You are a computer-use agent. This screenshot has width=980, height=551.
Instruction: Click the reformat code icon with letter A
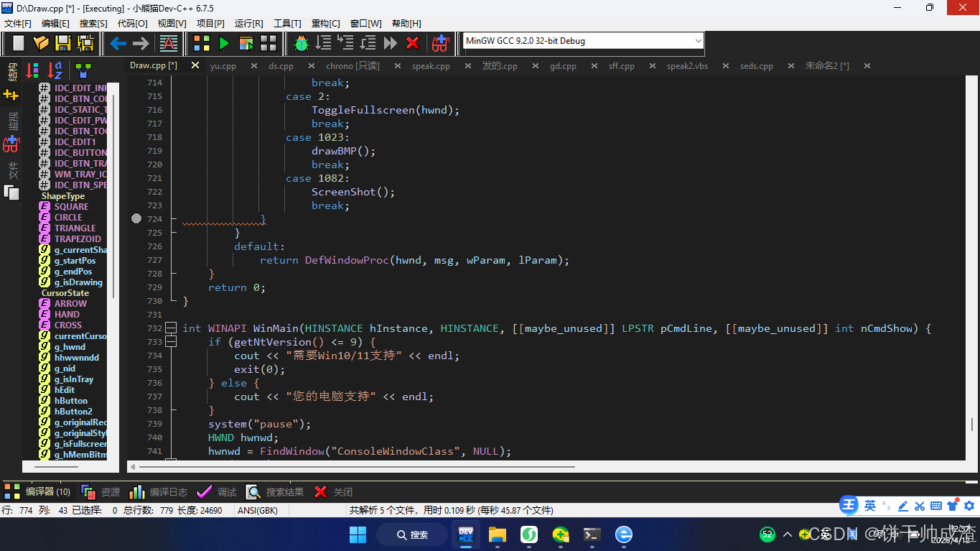pyautogui.click(x=169, y=43)
